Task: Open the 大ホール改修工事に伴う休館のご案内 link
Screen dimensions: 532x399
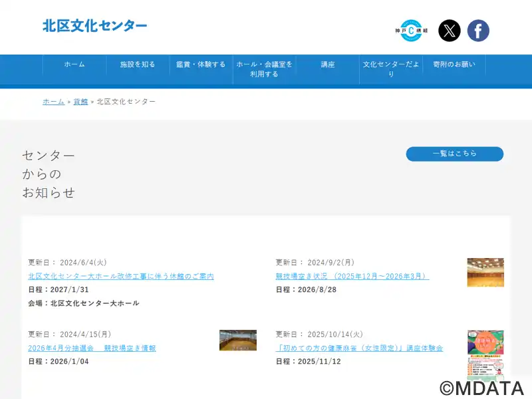Action: tap(121, 277)
